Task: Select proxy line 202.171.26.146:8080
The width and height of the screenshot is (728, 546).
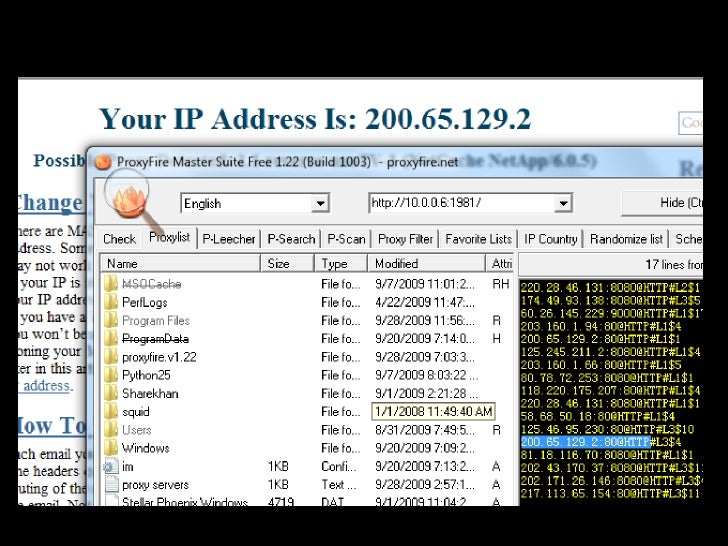Action: pos(611,480)
